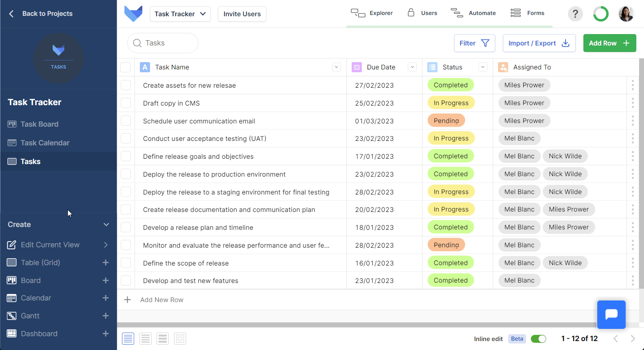Screen dimensions: 644x350
Task: Add a new Table (Grid) view
Action: 106,263
